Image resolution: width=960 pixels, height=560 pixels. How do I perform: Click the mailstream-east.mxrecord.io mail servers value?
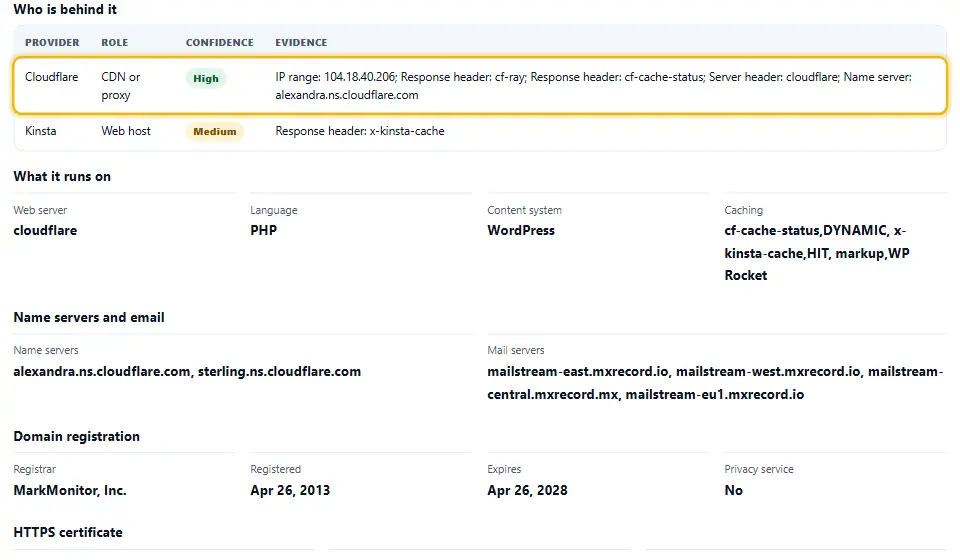(715, 383)
